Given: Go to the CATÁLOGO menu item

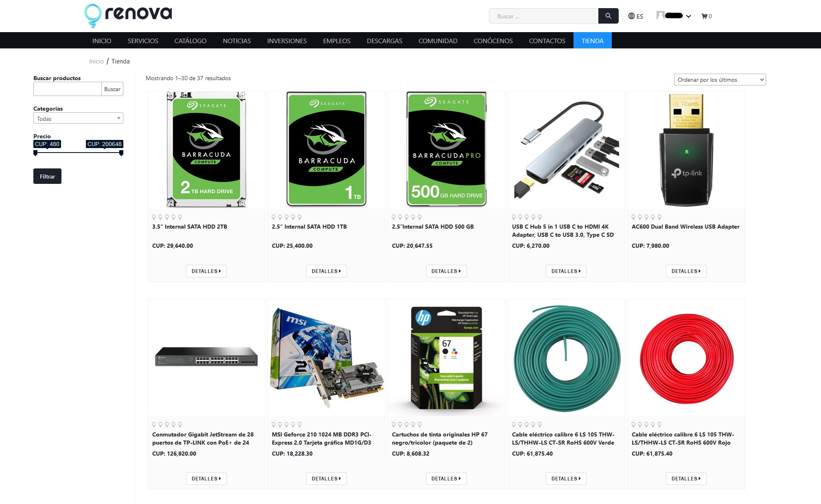Looking at the screenshot, I should pos(190,41).
